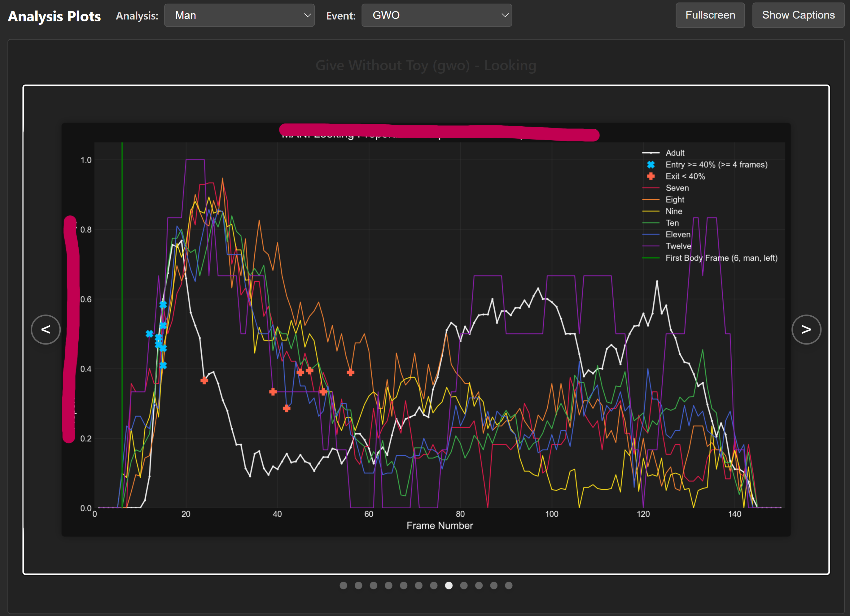This screenshot has height=616, width=850.
Task: Open the Analysis dropdown showing Man
Action: [239, 15]
